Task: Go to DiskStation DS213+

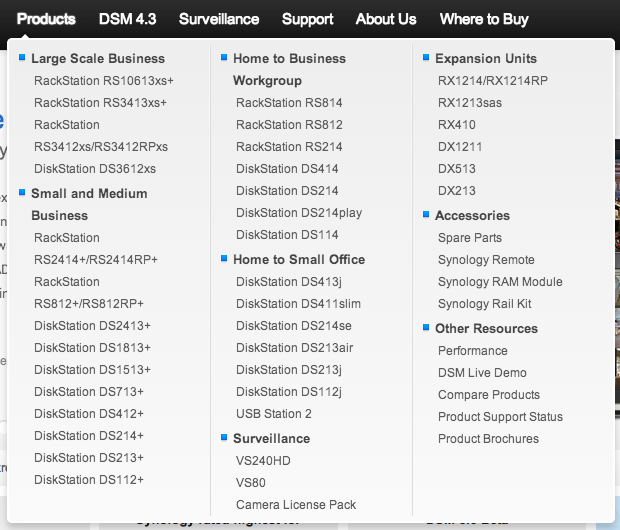Action: 89,458
